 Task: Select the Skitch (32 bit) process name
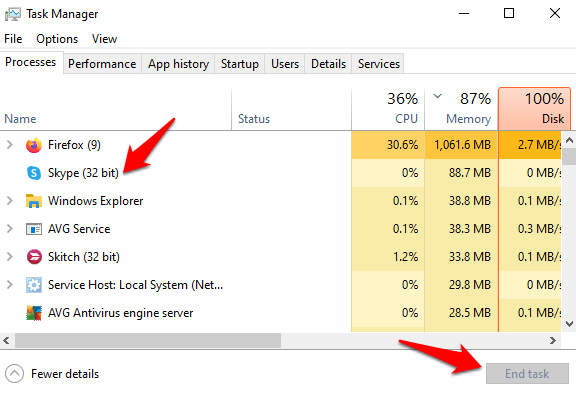coord(84,257)
